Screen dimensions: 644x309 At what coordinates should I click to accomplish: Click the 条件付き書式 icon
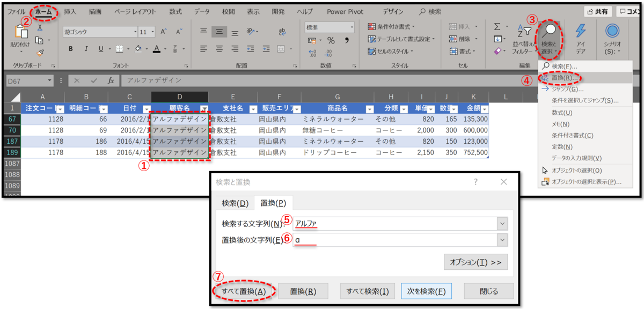pos(371,26)
